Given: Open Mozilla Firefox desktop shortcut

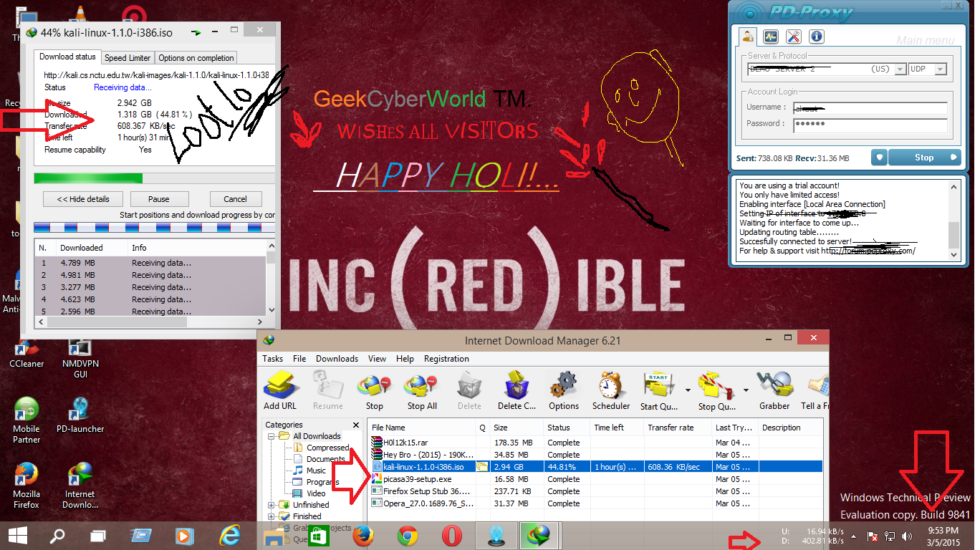Looking at the screenshot, I should pyautogui.click(x=27, y=486).
